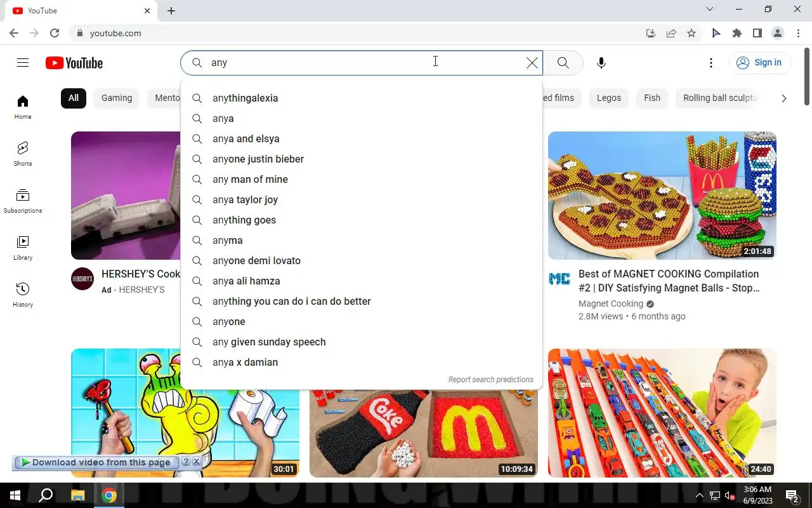Reload the page
Screen dimensions: 812x508
55,33
